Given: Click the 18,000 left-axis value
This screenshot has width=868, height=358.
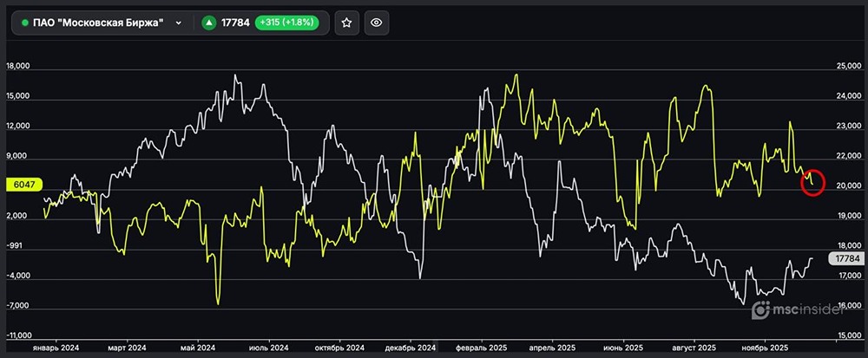Looking at the screenshot, I should (18, 66).
